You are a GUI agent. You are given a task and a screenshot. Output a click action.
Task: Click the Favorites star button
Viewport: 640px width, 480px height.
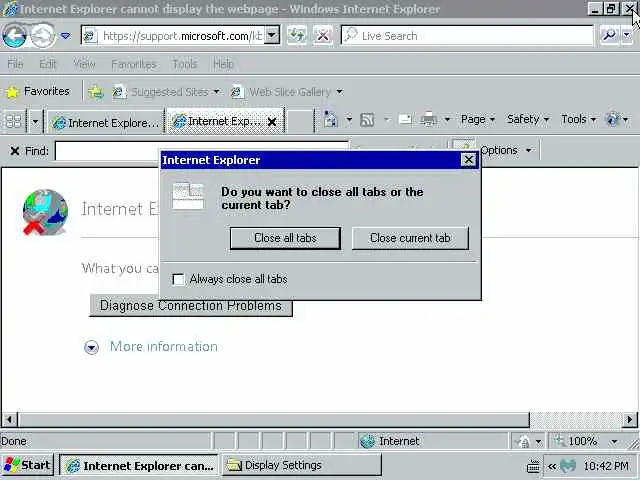point(38,91)
